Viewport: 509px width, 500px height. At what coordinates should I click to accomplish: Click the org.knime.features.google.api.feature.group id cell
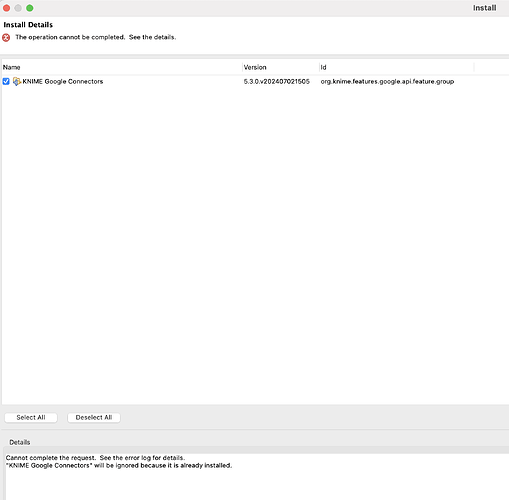click(387, 82)
